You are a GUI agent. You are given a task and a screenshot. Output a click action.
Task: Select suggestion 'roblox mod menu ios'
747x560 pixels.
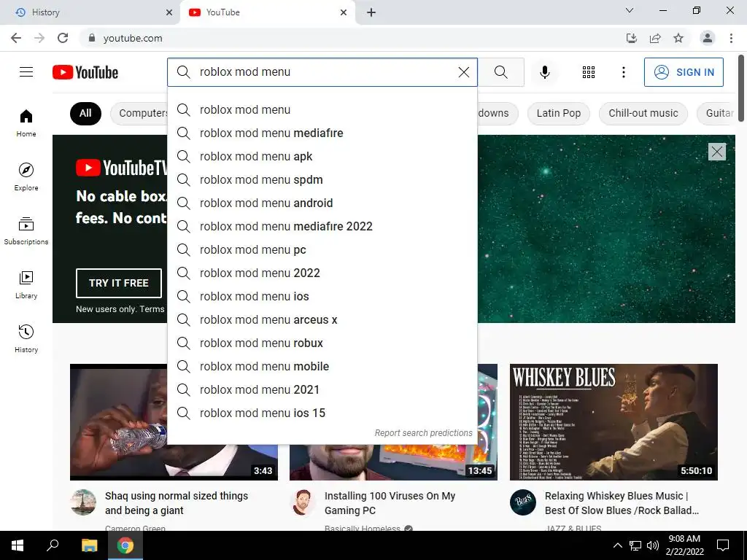[x=322, y=296]
